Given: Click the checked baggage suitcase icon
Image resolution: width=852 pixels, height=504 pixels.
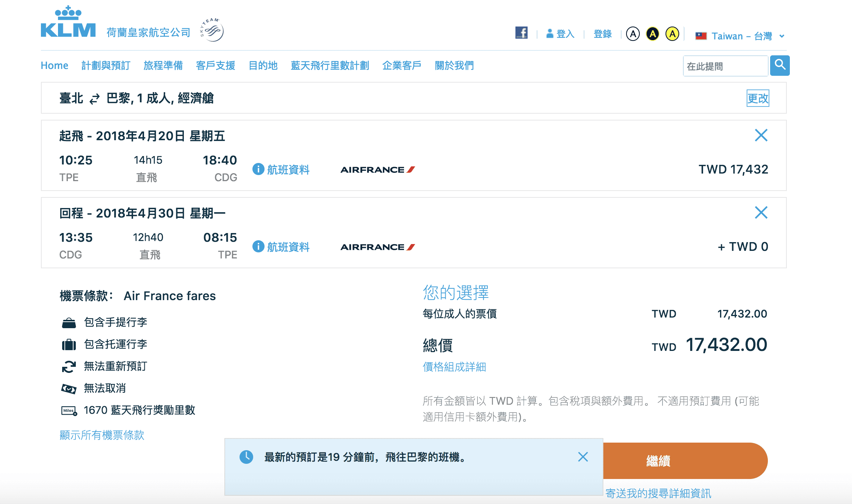Looking at the screenshot, I should (69, 344).
